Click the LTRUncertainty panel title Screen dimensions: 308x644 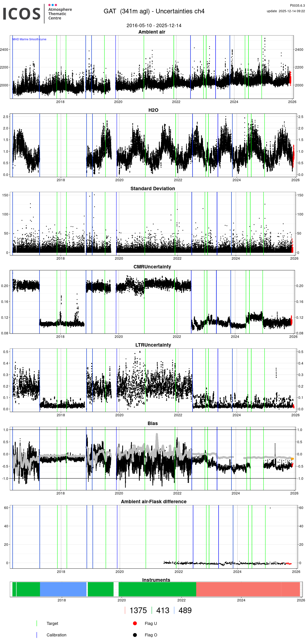click(x=153, y=345)
